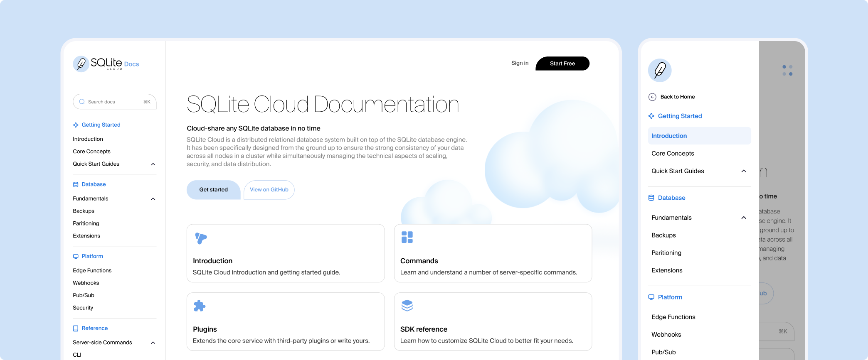Click the four-dot menu icon in the mobile view
Image resolution: width=868 pixels, height=360 pixels.
click(x=787, y=70)
